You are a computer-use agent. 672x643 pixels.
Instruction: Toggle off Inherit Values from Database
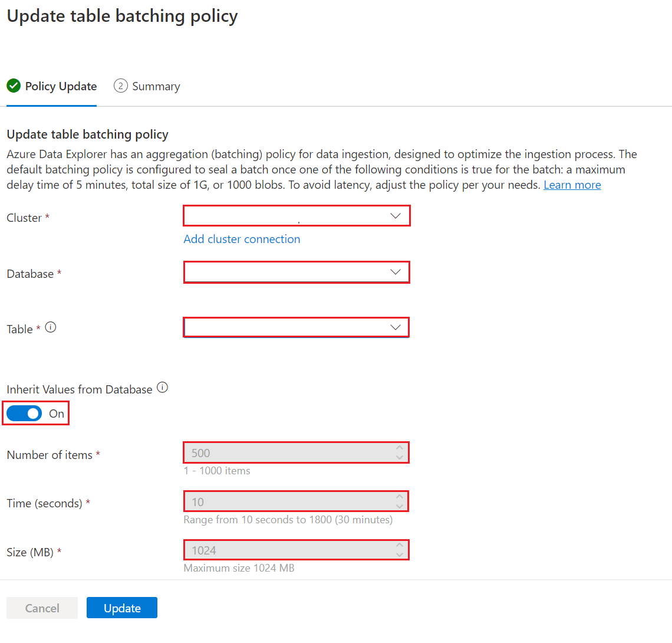(24, 413)
